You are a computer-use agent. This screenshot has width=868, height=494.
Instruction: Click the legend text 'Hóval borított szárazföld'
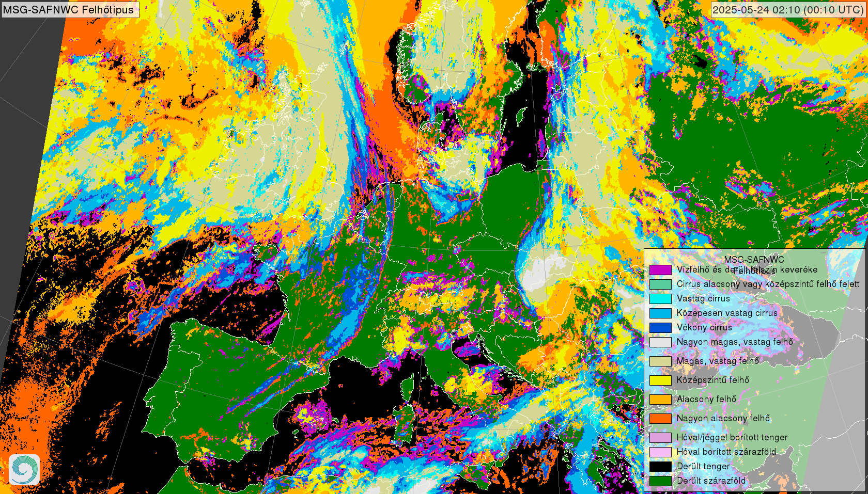(x=726, y=452)
